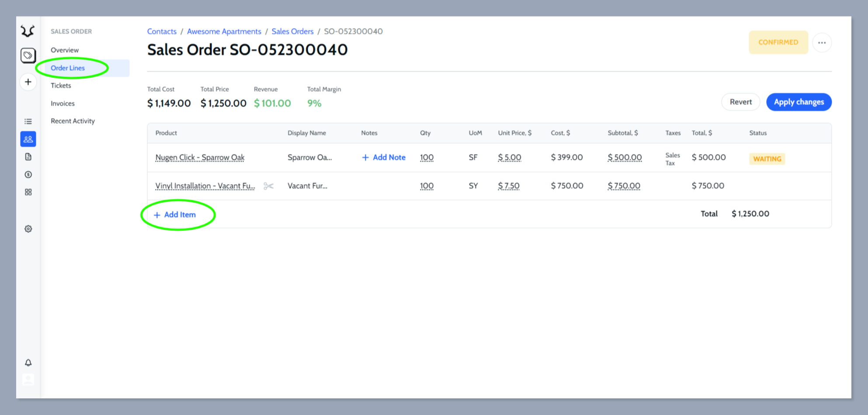Viewport: 868px width, 415px height.
Task: Go to Sales Orders breadcrumb
Action: (x=292, y=31)
